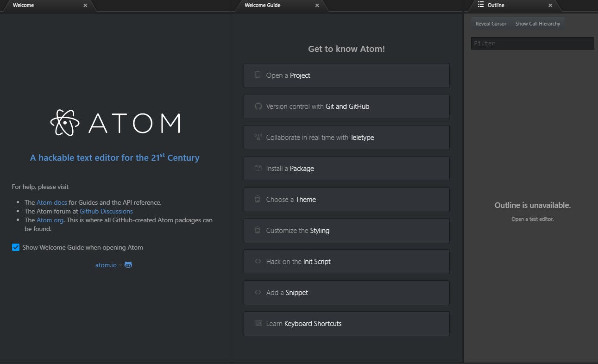Expand the Add a Snippet section

(x=346, y=293)
